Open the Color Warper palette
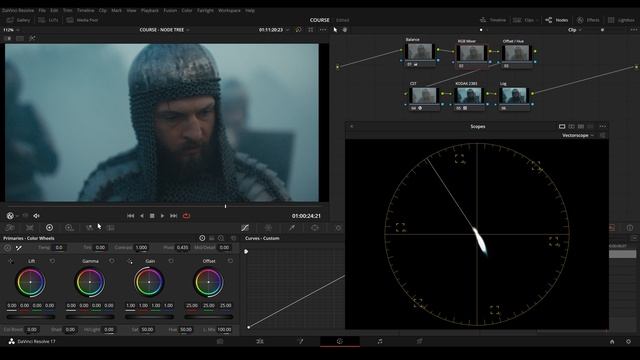Screen dimensions: 640x360 point(268,228)
